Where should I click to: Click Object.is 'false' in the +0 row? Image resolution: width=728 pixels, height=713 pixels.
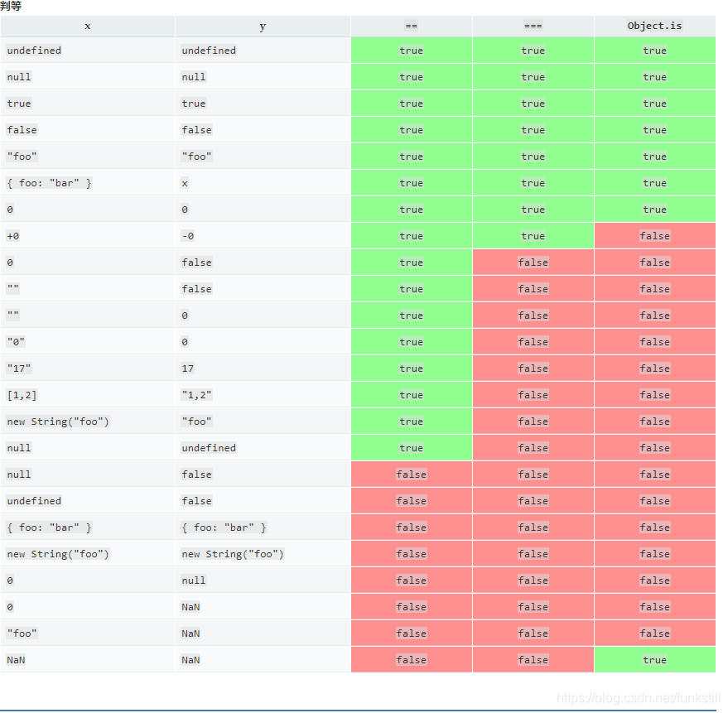tap(654, 236)
